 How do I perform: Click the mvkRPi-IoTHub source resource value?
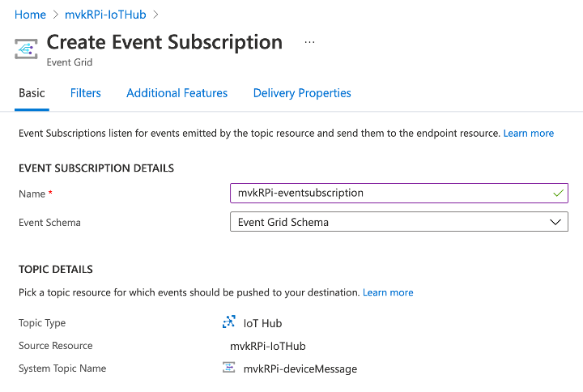click(268, 346)
